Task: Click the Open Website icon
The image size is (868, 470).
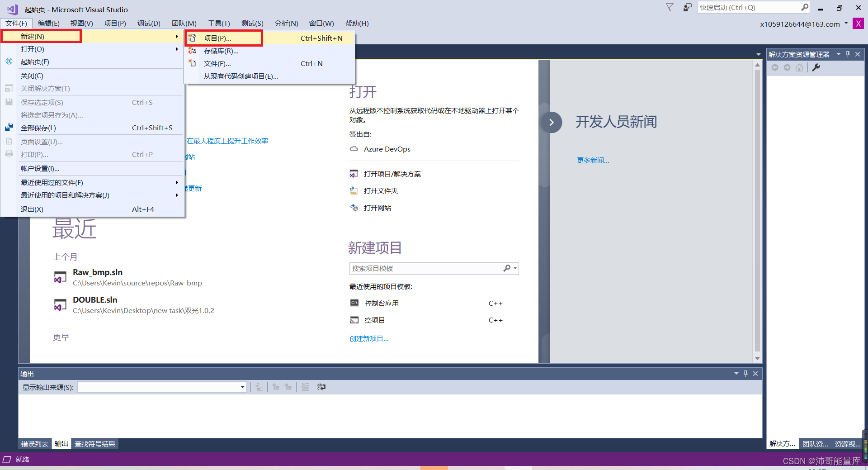Action: (354, 208)
